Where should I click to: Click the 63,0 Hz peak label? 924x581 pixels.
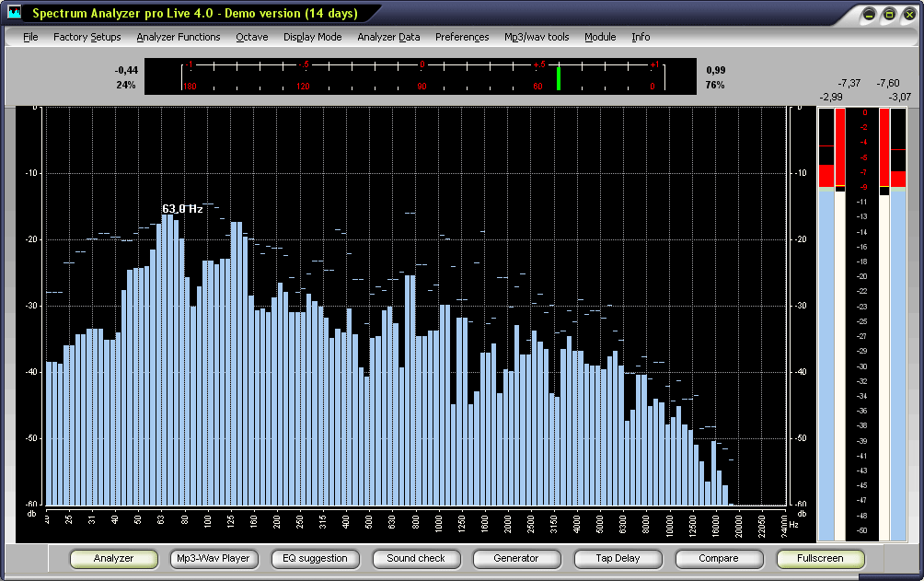click(182, 209)
